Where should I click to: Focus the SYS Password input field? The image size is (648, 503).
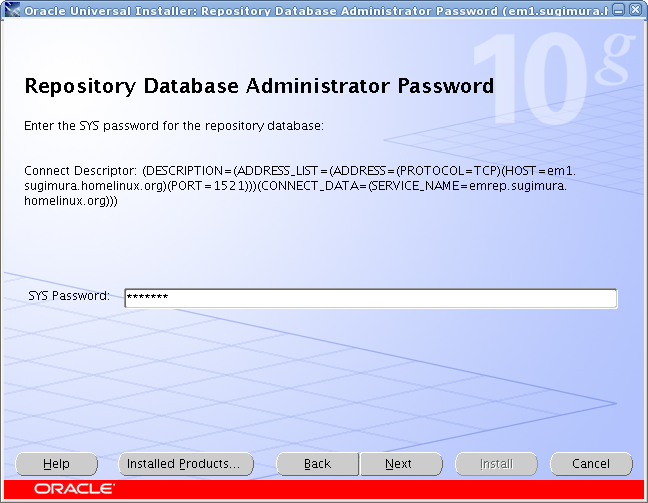(371, 298)
